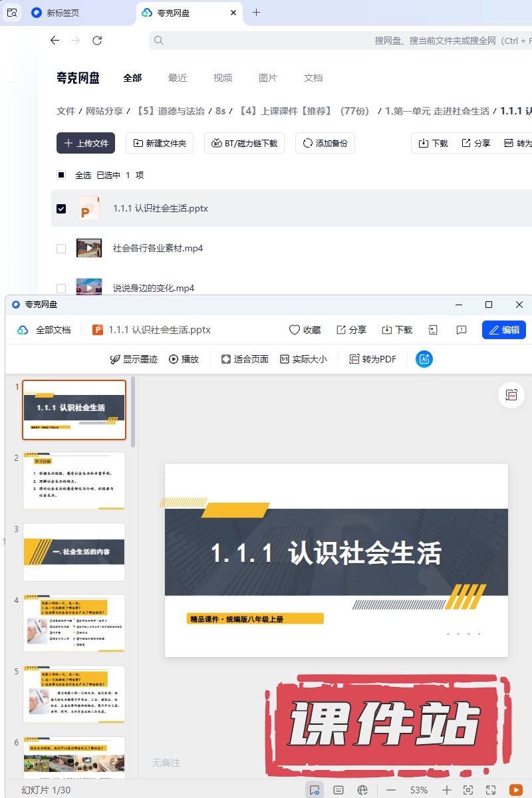Toggle 显示墨迹 ink display

(134, 359)
